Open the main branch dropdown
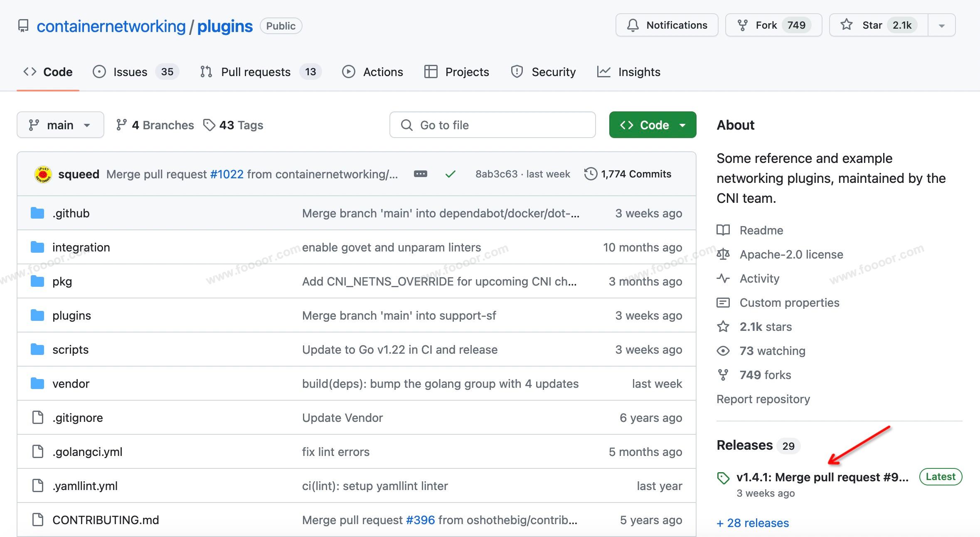Image resolution: width=980 pixels, height=537 pixels. tap(60, 125)
